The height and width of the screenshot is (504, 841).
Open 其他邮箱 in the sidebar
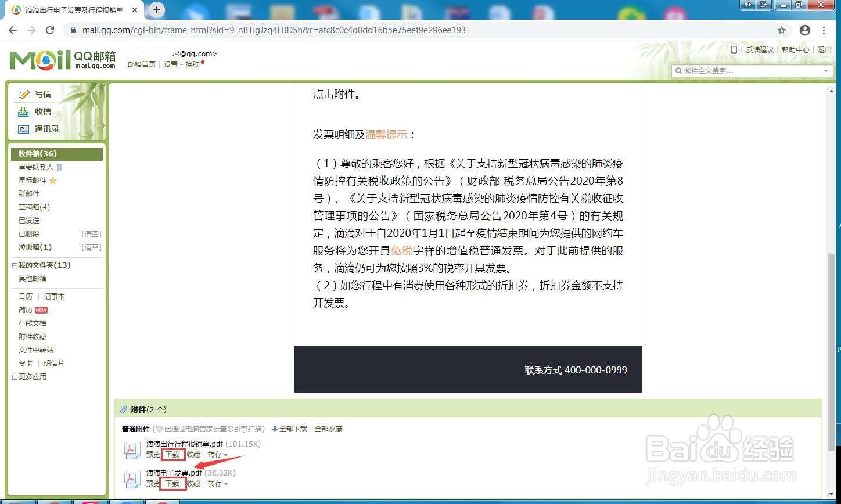pos(33,279)
